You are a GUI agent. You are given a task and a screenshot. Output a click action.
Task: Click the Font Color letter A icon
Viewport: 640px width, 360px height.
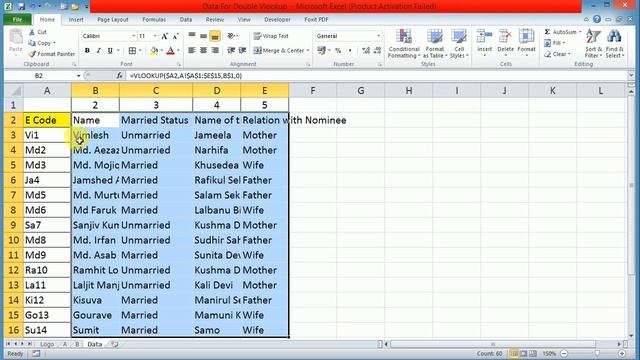click(x=171, y=51)
